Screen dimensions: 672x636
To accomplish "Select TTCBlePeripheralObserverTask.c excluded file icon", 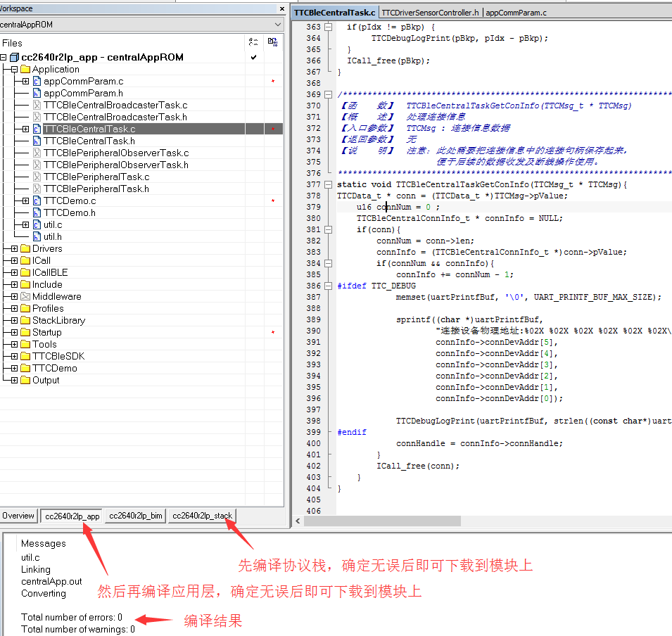I will [x=37, y=153].
